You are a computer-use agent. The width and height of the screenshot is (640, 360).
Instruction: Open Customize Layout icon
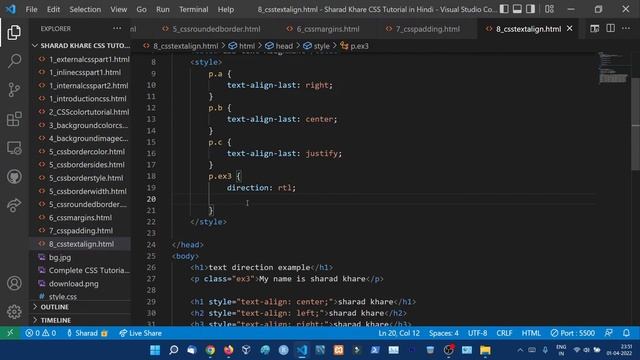549,9
